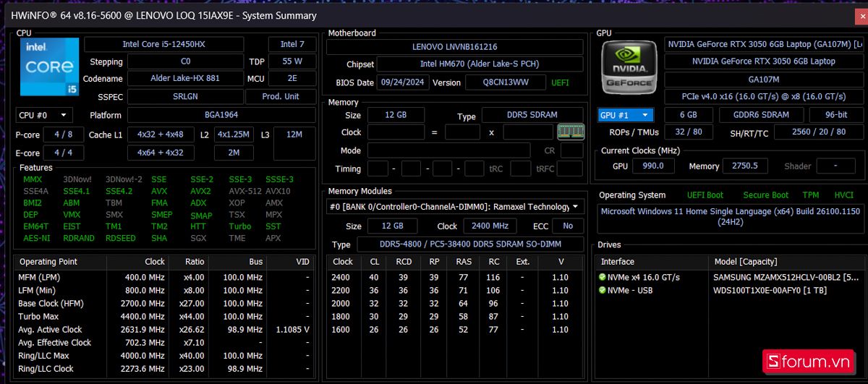
Task: Click the memory type DDR5 SDRAM field
Action: [x=532, y=115]
